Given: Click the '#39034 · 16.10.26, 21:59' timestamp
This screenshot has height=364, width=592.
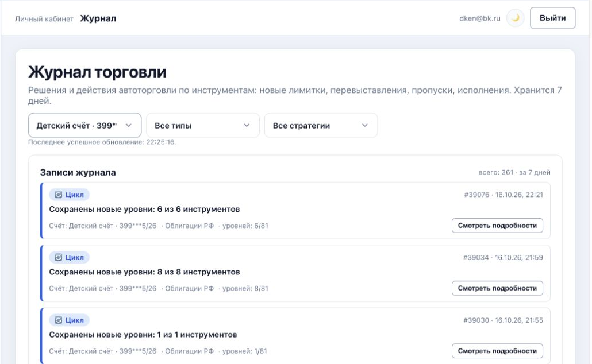Looking at the screenshot, I should pos(503,257).
